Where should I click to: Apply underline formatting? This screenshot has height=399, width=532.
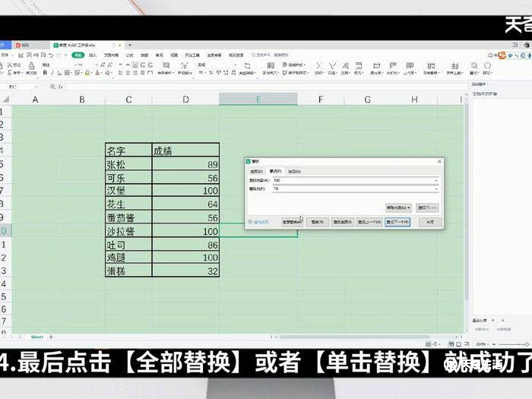[x=59, y=73]
